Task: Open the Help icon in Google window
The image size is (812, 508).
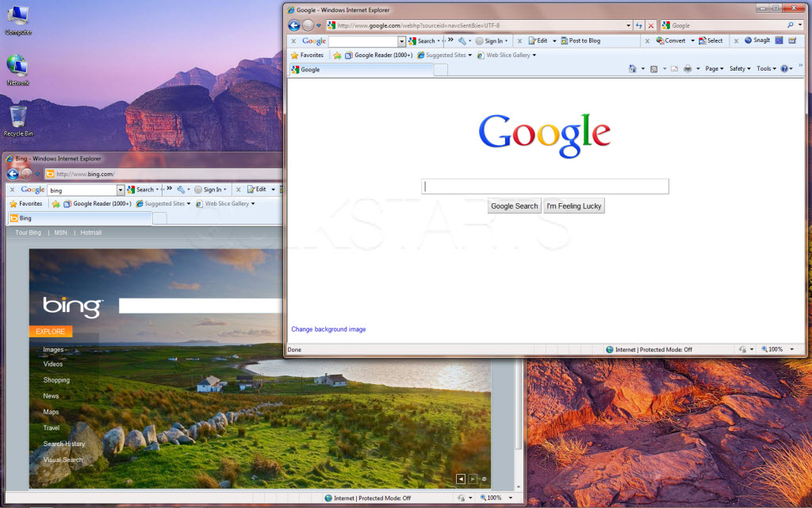Action: 784,68
